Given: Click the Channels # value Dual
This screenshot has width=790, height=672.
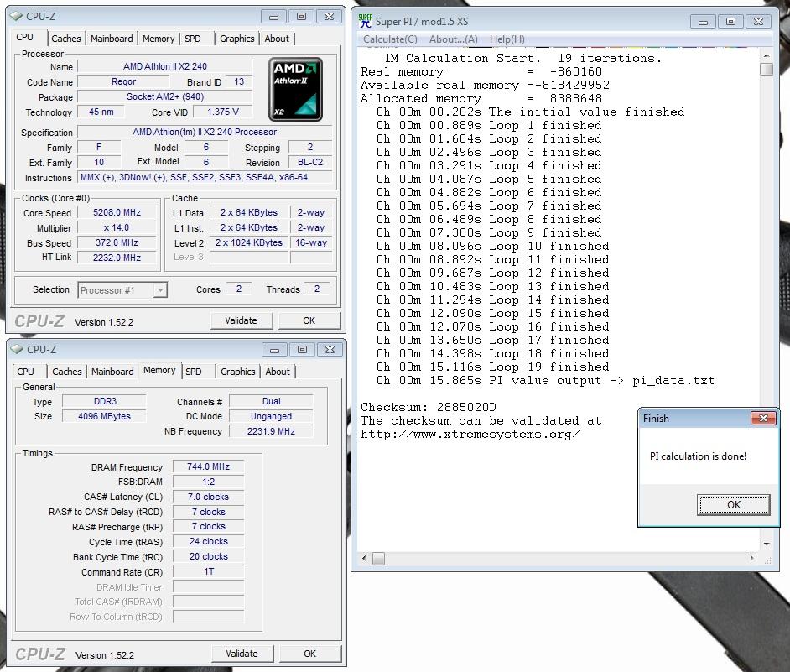Looking at the screenshot, I should [x=271, y=401].
